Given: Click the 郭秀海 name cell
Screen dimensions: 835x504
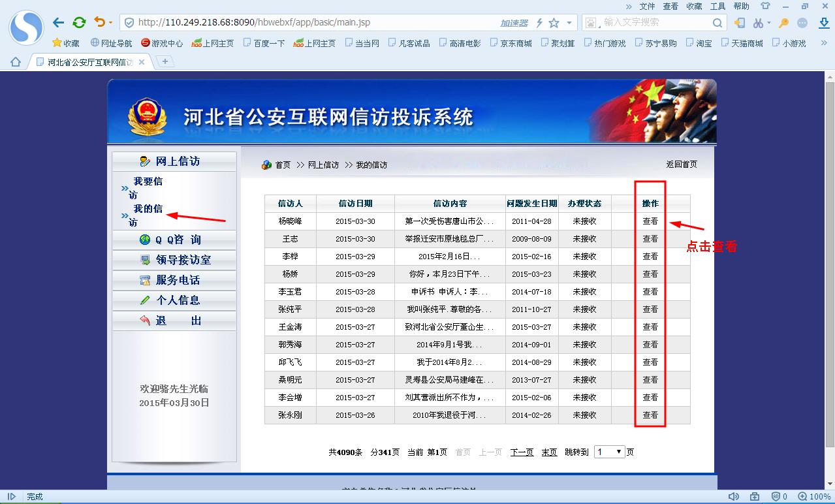Looking at the screenshot, I should click(x=290, y=345).
